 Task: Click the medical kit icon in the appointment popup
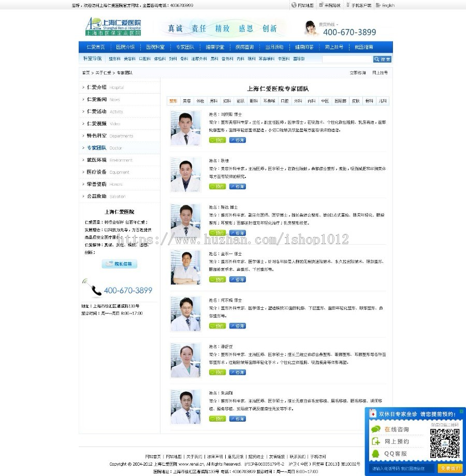click(373, 414)
